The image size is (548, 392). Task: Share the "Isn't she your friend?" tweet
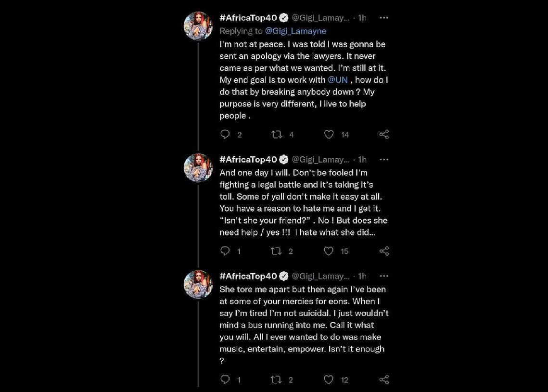click(384, 251)
